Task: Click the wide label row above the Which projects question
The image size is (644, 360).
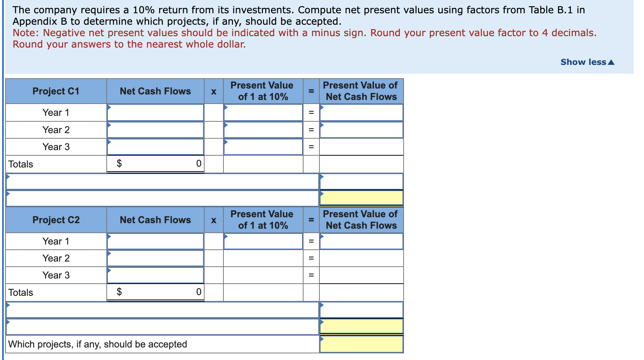Action: tap(162, 326)
